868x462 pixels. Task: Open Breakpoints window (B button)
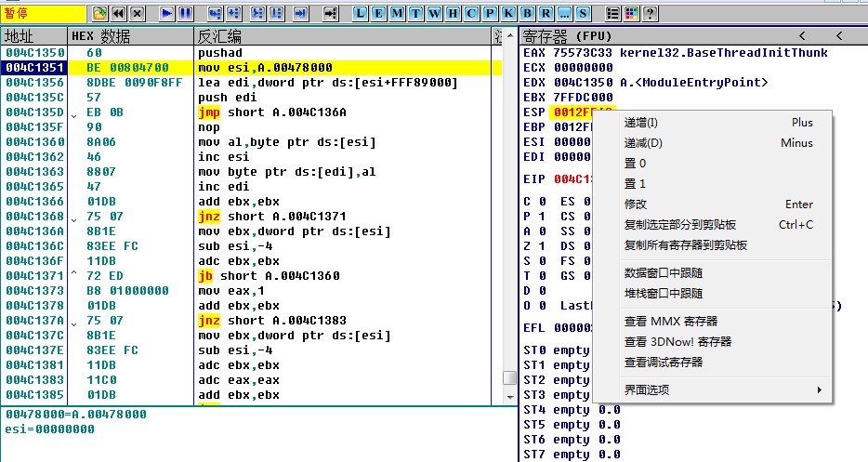[528, 13]
